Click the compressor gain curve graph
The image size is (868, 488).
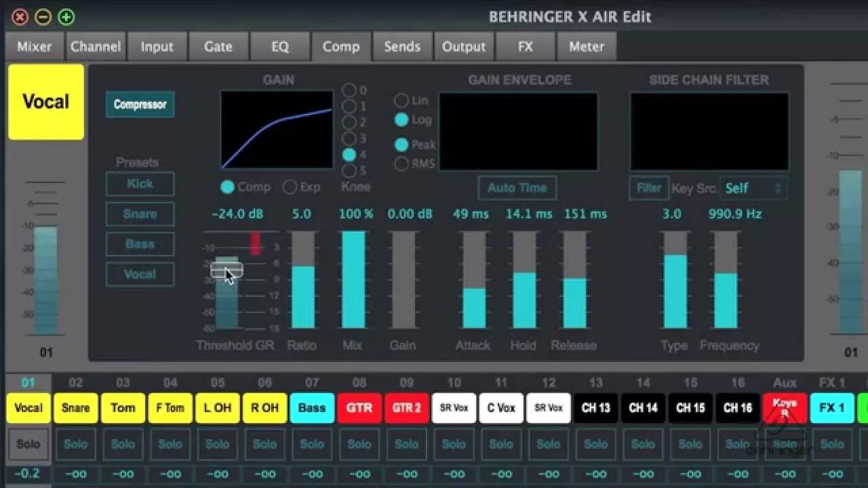pos(277,130)
